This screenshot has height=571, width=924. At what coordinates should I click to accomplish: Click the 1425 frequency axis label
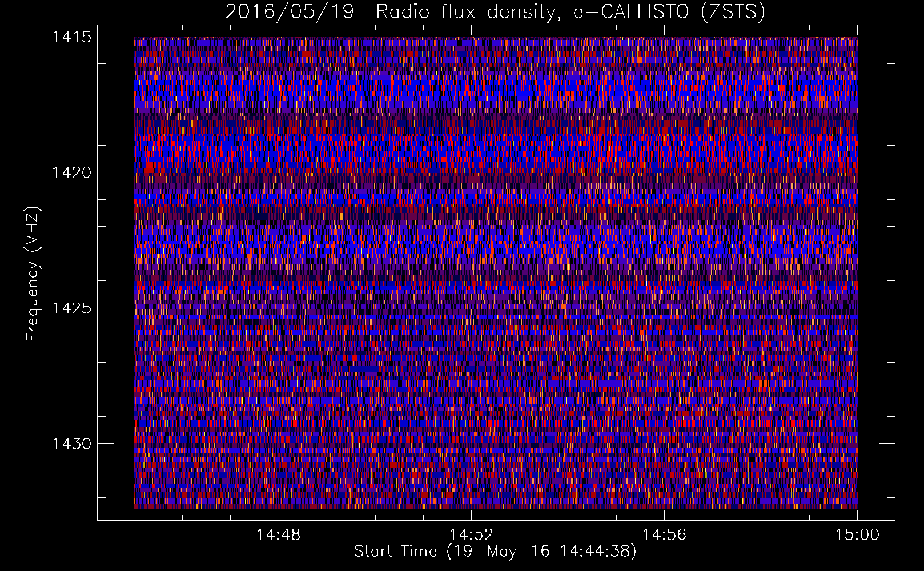[x=71, y=308]
